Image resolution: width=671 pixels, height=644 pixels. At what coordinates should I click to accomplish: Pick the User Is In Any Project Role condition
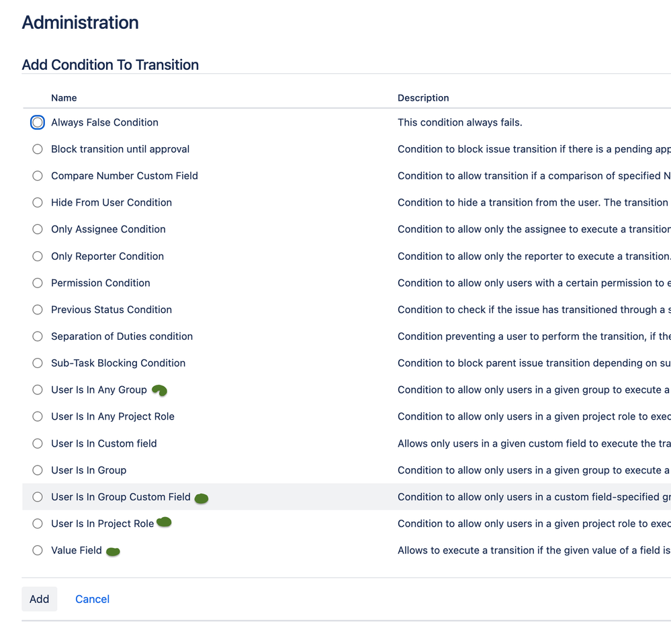click(38, 416)
